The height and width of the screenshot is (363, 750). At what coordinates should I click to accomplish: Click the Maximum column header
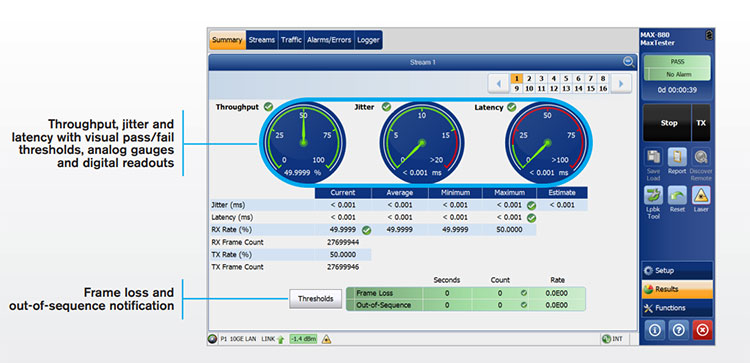pos(509,193)
